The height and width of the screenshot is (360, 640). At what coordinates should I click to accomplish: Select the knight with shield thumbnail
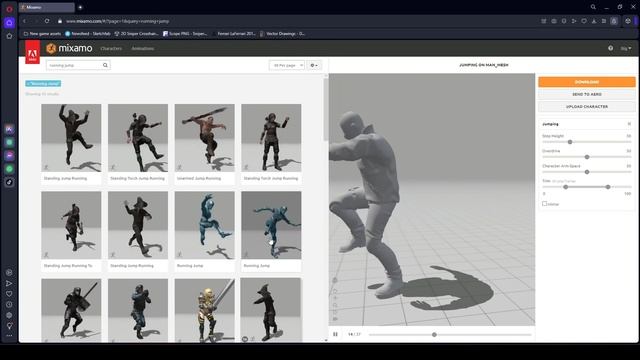(x=71, y=310)
